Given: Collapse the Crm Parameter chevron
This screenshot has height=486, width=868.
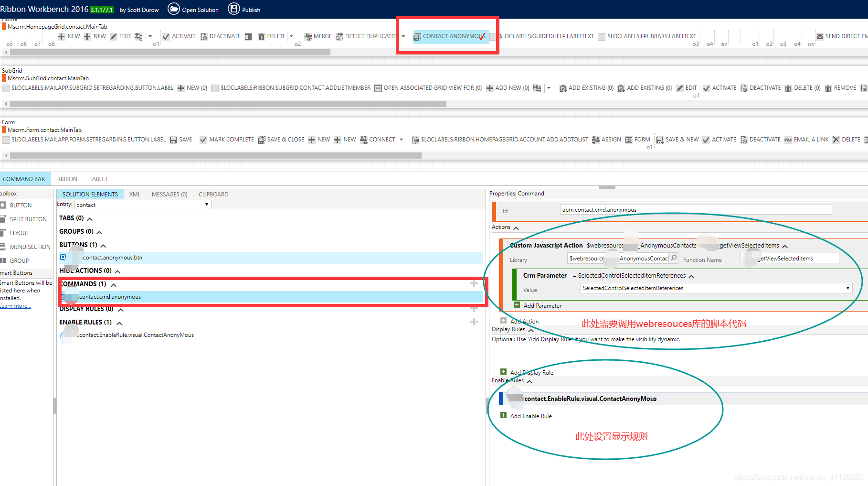Looking at the screenshot, I should [x=691, y=276].
